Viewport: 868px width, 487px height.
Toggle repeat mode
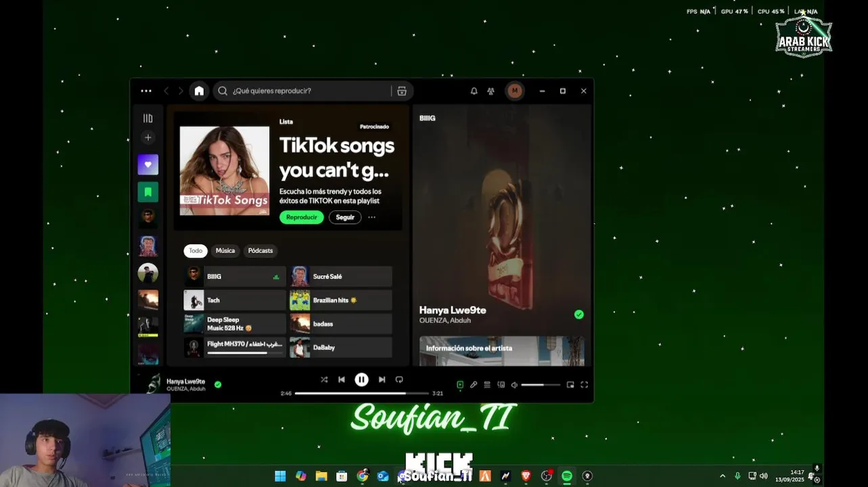pyautogui.click(x=399, y=379)
